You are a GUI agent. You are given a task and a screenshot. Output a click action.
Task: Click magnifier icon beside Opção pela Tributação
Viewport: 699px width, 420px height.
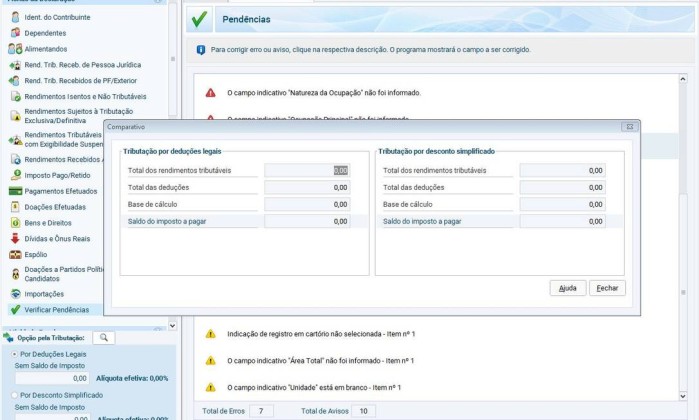[103, 338]
